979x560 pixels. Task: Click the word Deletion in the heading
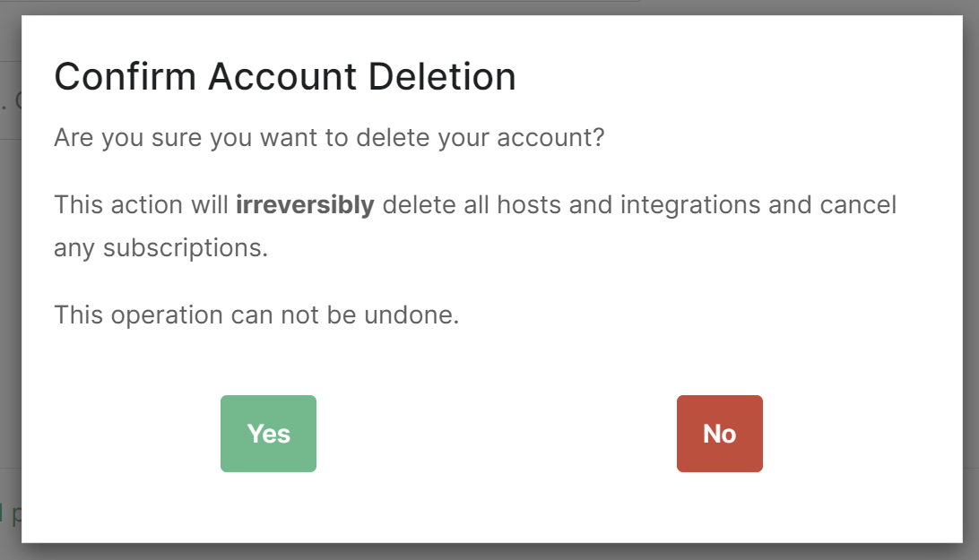442,77
